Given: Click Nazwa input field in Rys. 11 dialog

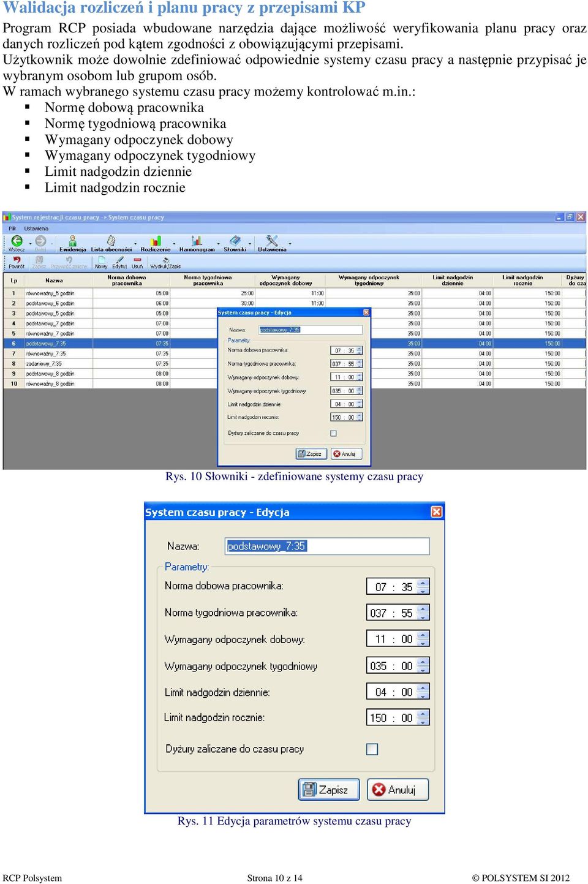Looking at the screenshot, I should (328, 546).
